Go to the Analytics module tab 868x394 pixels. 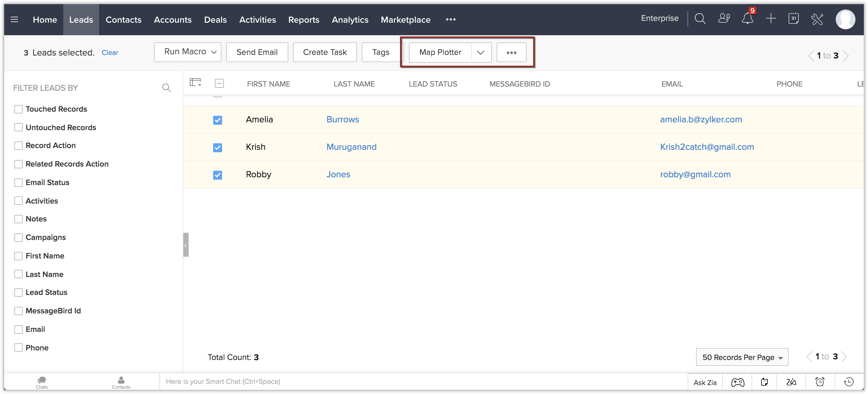click(350, 20)
